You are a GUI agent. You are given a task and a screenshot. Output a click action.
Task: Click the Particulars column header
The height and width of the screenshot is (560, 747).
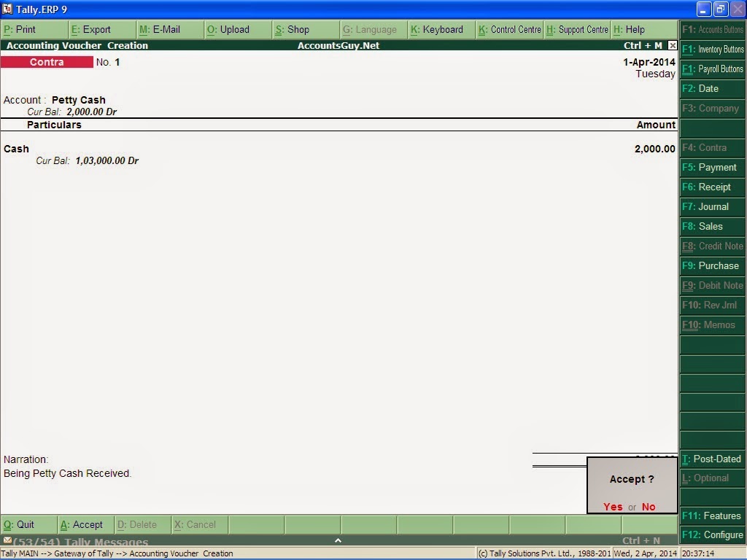point(54,125)
